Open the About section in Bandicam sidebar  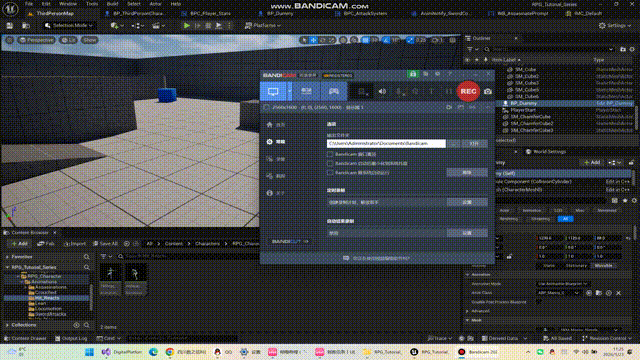(x=276, y=193)
